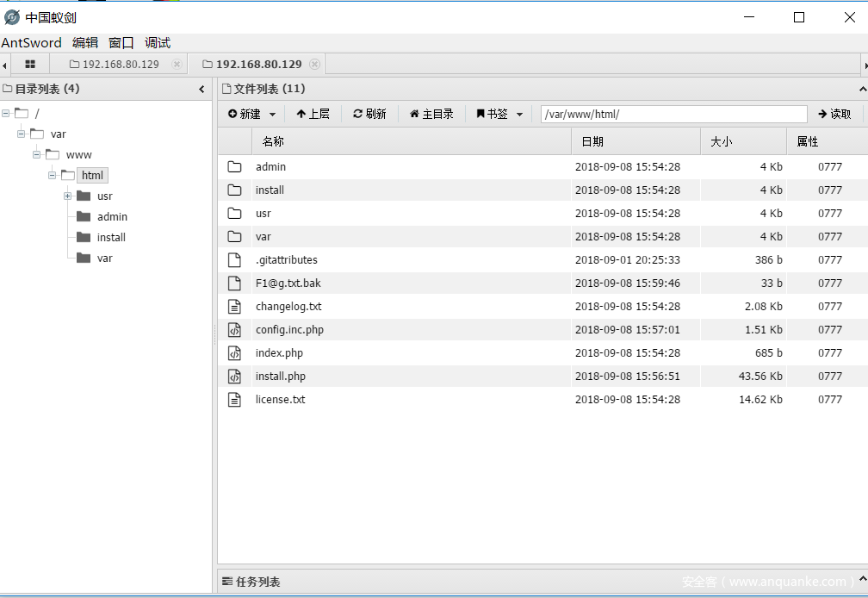Click the F1@g.txt.bak file icon
This screenshot has width=868, height=598.
(234, 283)
